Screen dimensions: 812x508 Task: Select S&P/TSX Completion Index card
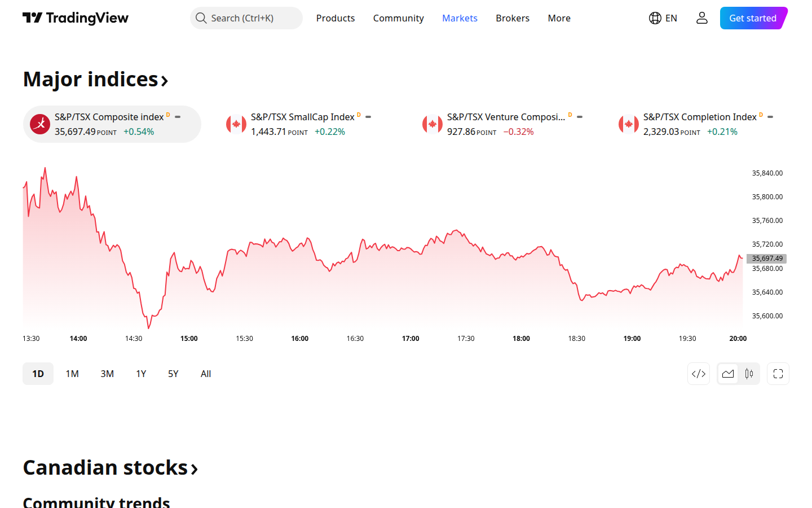tap(700, 124)
